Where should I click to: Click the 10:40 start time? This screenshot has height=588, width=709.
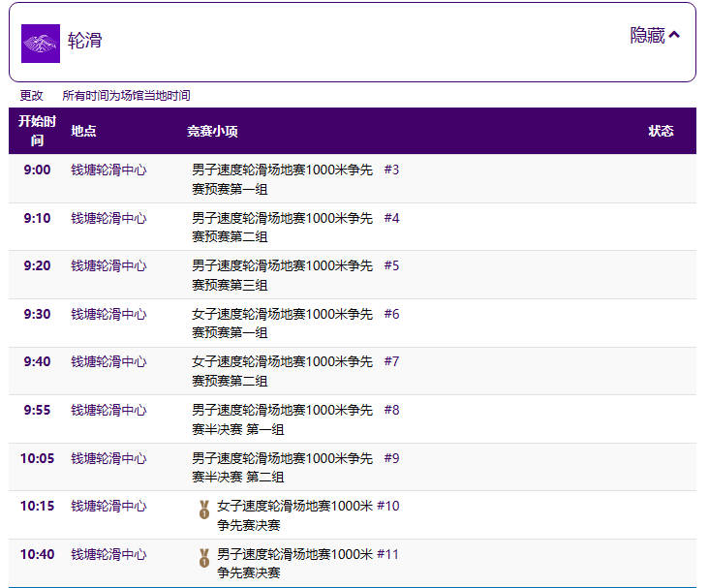coord(37,554)
